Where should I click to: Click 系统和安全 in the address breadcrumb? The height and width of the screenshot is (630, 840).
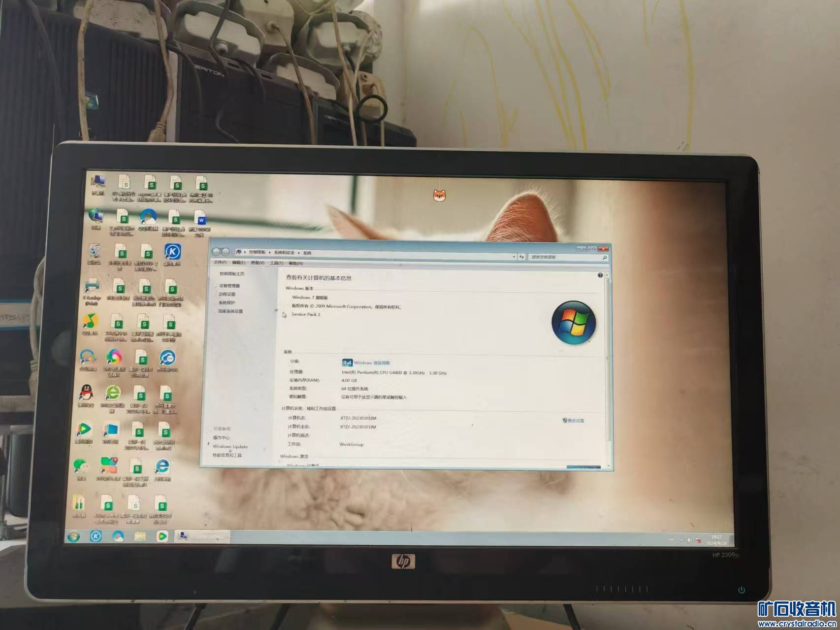click(284, 253)
